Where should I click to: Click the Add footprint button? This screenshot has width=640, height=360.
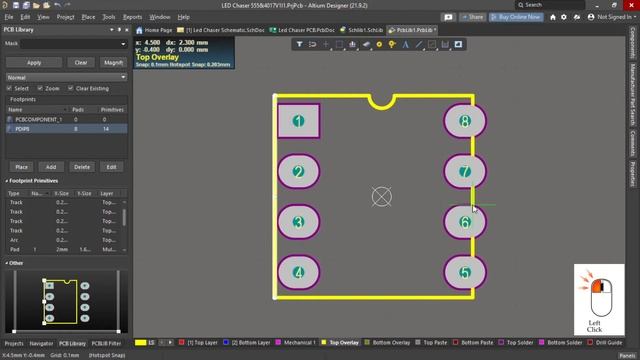click(x=51, y=167)
